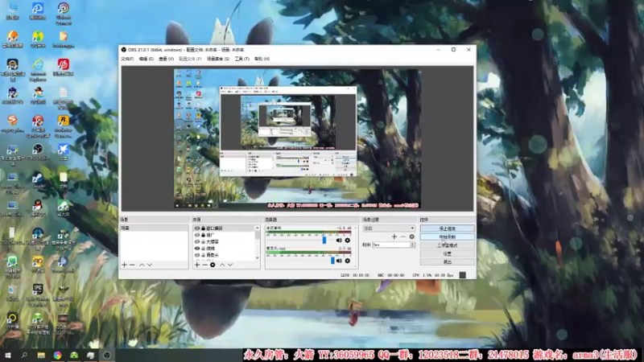Open the 帮助(H) Help menu
This screenshot has width=644, height=362.
pos(262,59)
